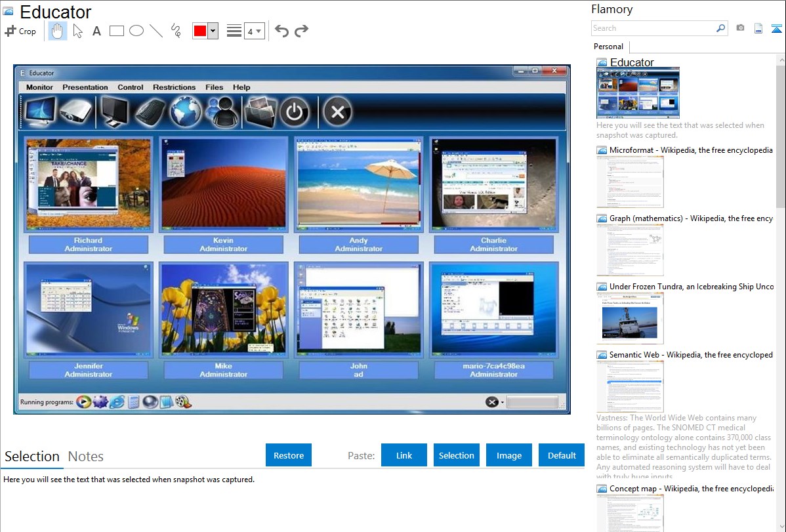This screenshot has height=532, width=786.
Task: Click the red color swatch
Action: tap(200, 31)
